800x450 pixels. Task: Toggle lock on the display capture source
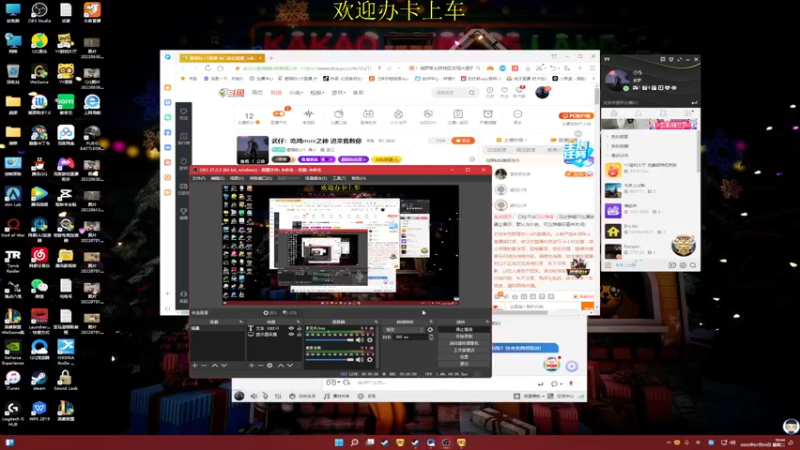coord(299,334)
